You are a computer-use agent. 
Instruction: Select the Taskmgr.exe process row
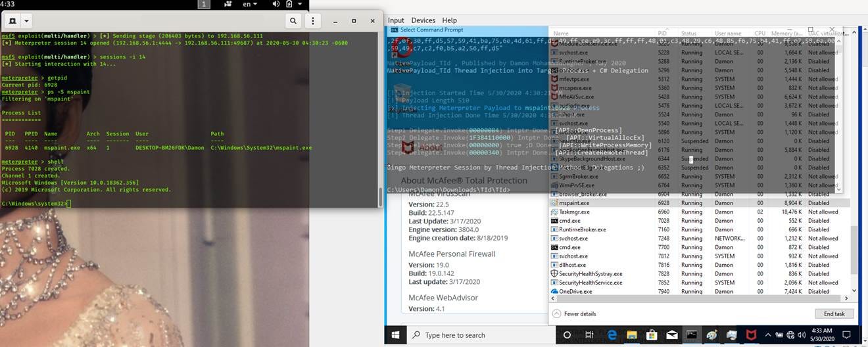pyautogui.click(x=700, y=212)
